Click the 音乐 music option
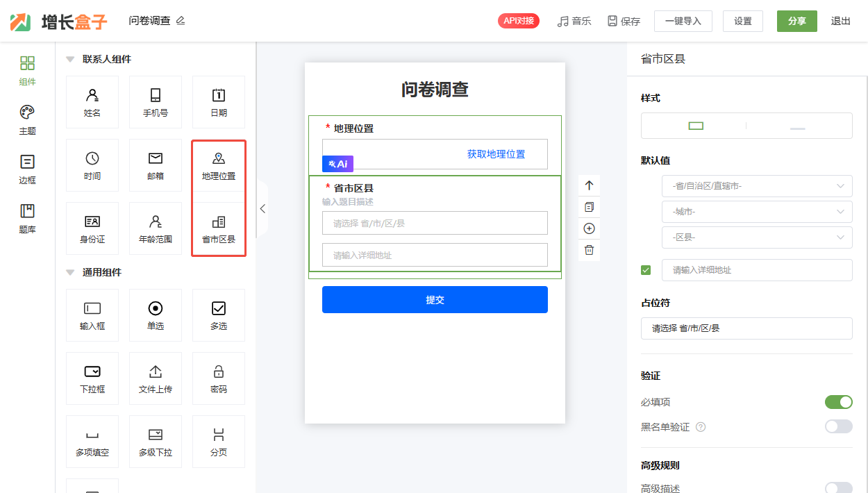 tap(574, 21)
